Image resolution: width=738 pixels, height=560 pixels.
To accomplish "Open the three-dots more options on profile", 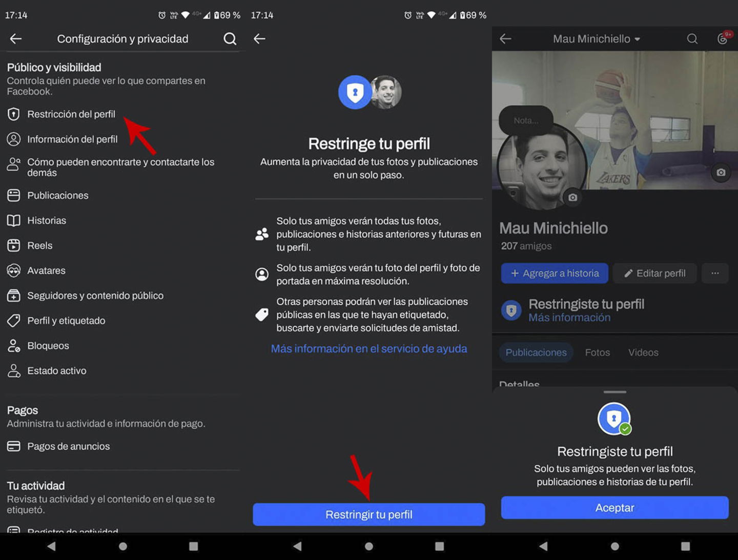I will pyautogui.click(x=715, y=273).
